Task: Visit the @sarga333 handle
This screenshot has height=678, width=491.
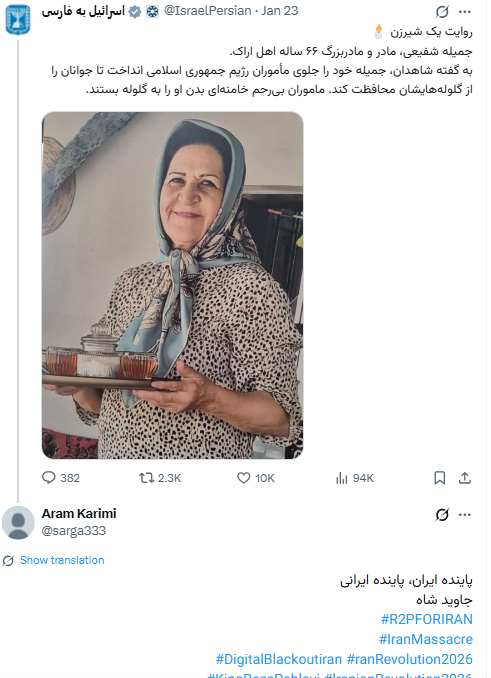Action: click(73, 531)
